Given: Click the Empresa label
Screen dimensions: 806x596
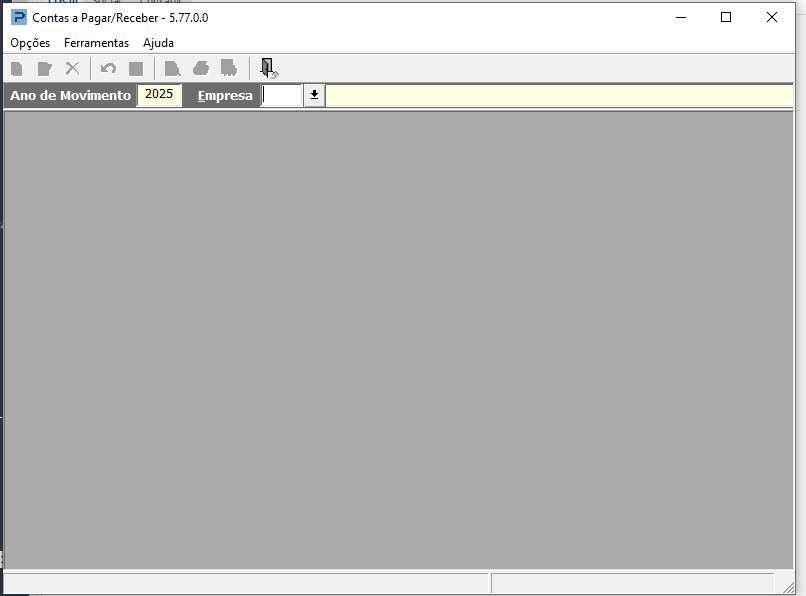Looking at the screenshot, I should tap(225, 96).
